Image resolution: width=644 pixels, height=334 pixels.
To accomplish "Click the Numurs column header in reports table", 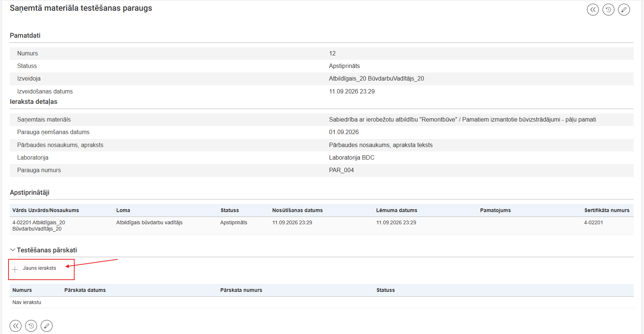I will 22,290.
